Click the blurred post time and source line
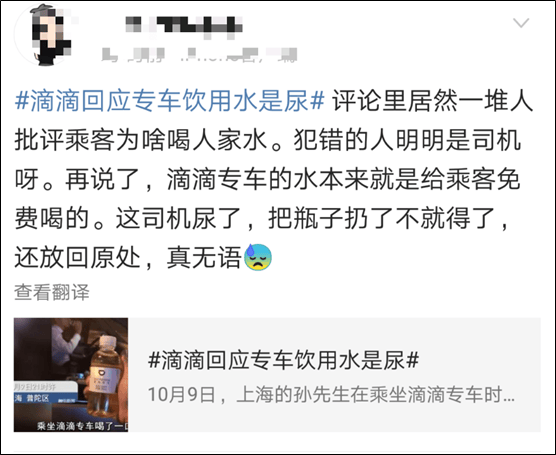The height and width of the screenshot is (455, 556). [199, 55]
